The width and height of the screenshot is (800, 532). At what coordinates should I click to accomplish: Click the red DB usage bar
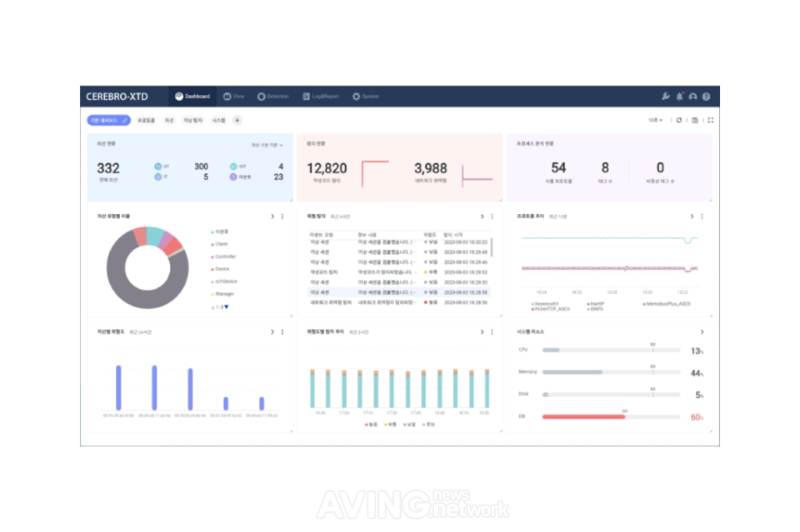(583, 417)
